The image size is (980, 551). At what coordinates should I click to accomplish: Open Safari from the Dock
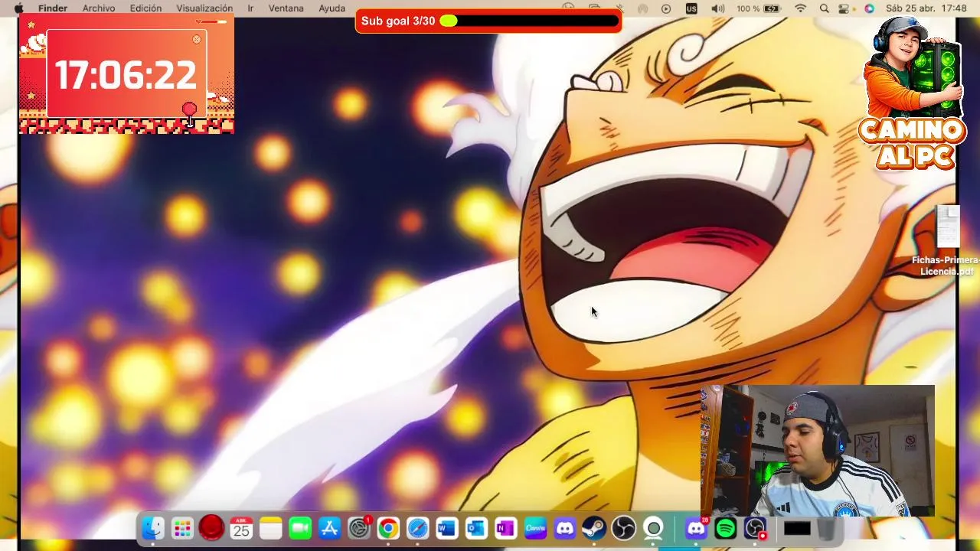tap(418, 528)
